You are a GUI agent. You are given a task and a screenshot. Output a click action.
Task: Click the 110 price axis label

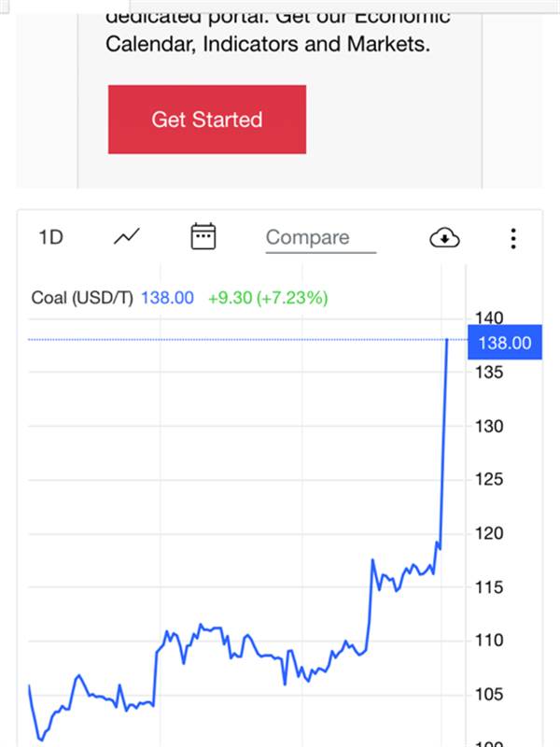[x=488, y=641]
